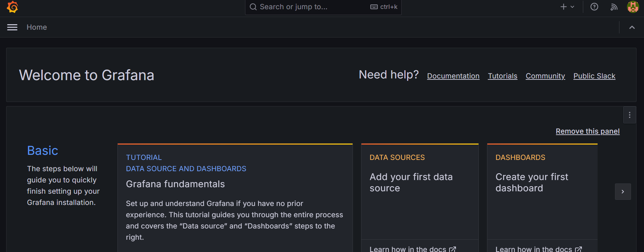Viewport: 644px width, 252px height.
Task: Collapse the top bar with the chevron
Action: (x=632, y=27)
